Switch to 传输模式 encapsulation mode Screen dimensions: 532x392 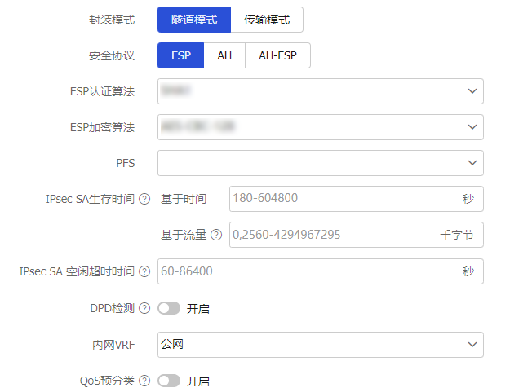(x=267, y=20)
